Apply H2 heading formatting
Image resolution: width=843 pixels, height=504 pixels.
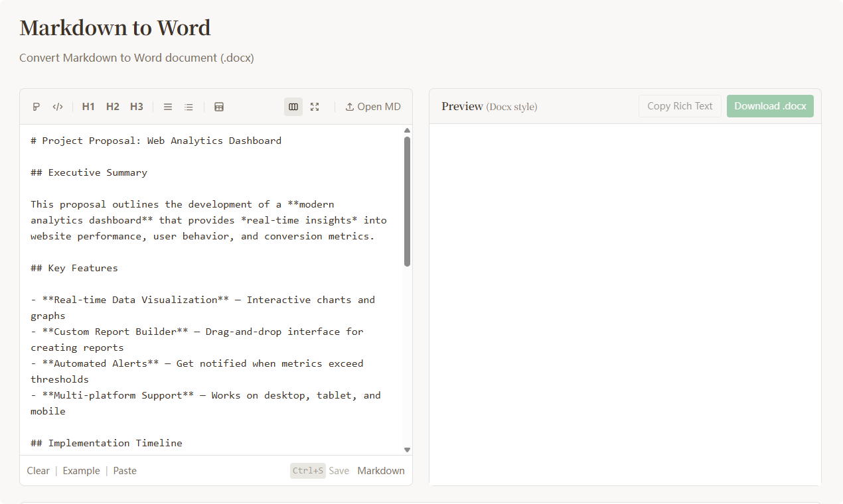tap(112, 106)
